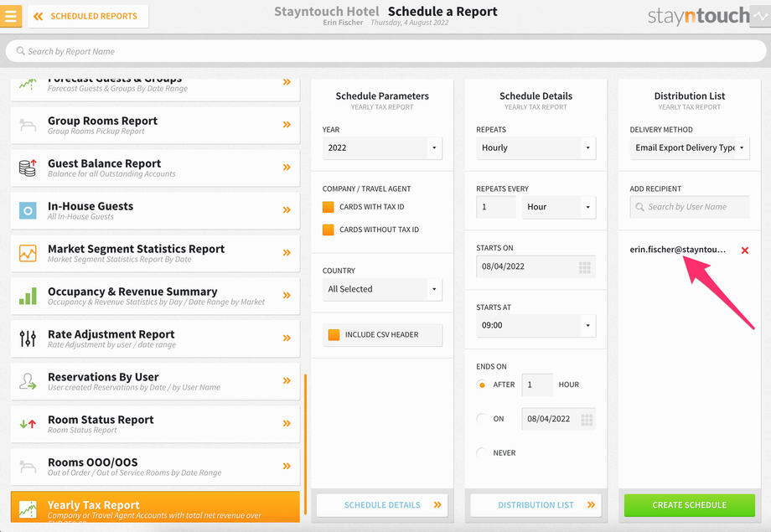Click the Reservations By User person icon
The height and width of the screenshot is (532, 771).
coord(28,381)
